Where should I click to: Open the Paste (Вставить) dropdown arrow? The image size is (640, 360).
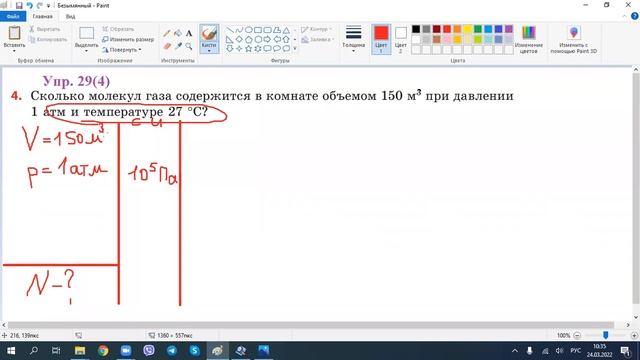pyautogui.click(x=14, y=51)
